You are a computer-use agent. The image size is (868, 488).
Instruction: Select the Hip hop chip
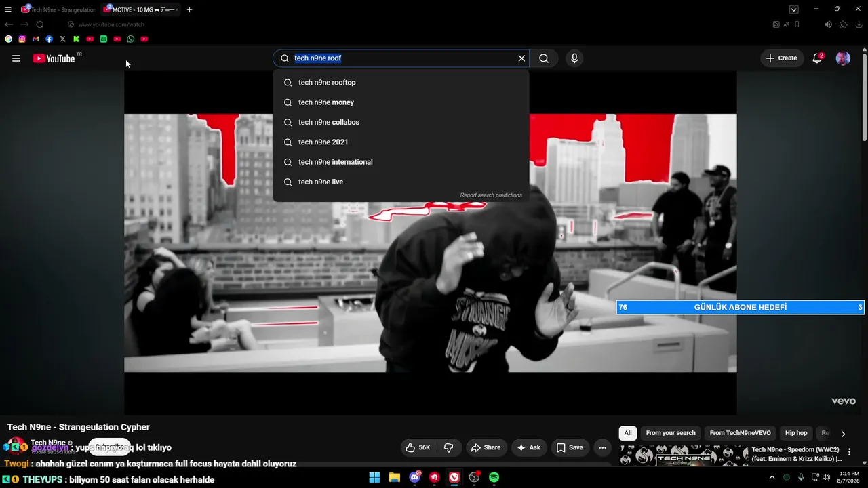[796, 433]
